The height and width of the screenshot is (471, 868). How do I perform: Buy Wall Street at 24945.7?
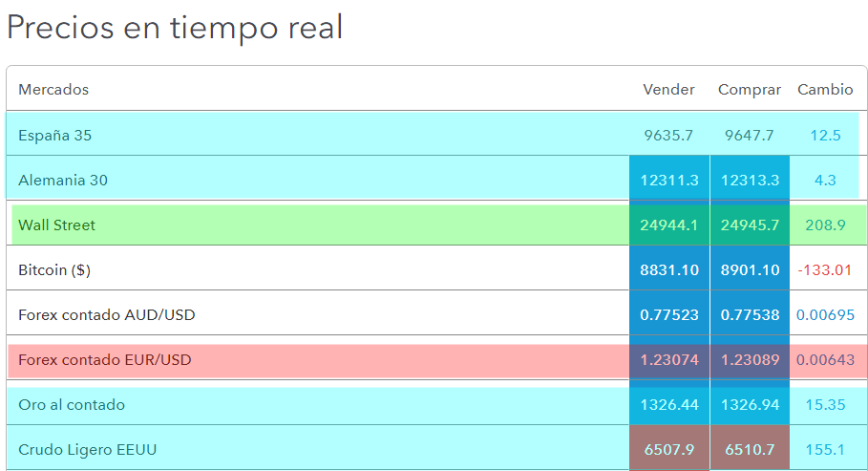(x=750, y=225)
